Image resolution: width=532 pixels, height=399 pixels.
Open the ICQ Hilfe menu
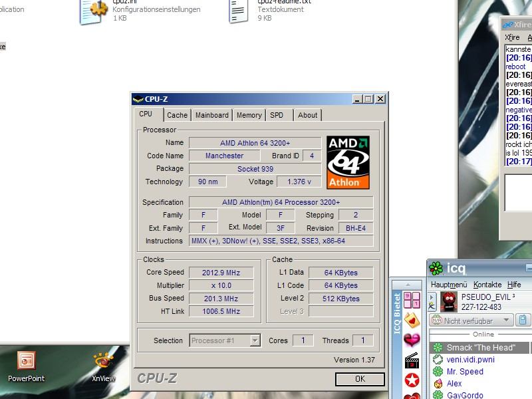(x=514, y=285)
